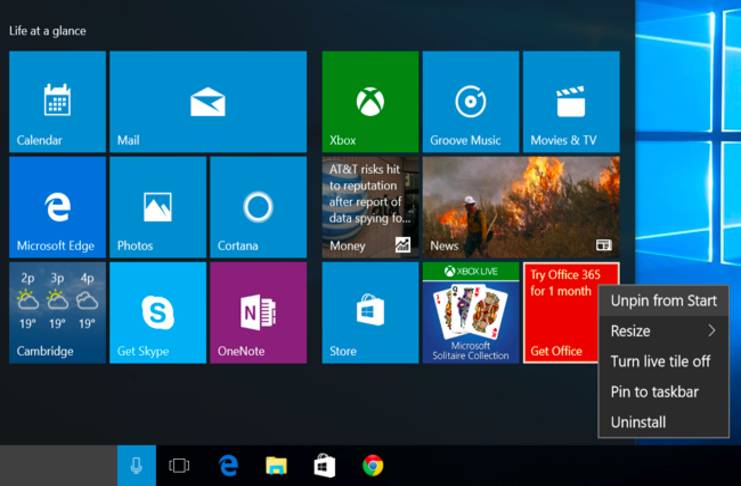The height and width of the screenshot is (486, 741).
Task: Launch the Get Skype tile
Action: point(158,312)
